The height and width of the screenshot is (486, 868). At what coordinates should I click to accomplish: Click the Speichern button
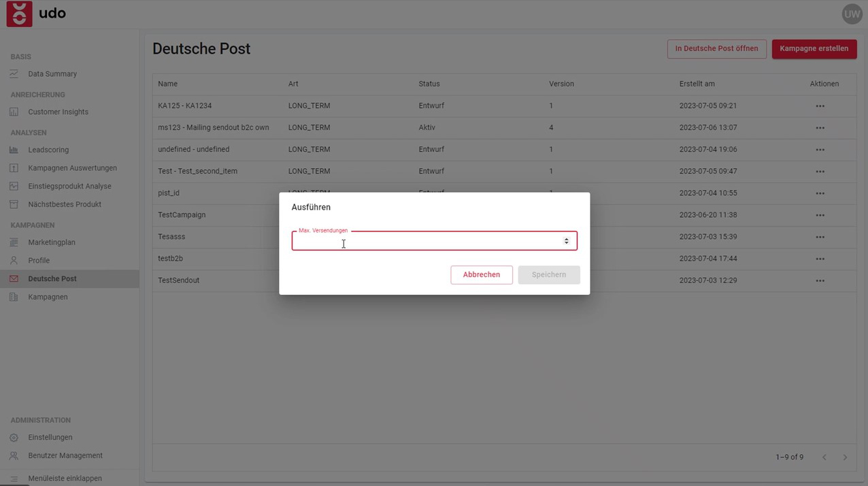click(549, 274)
